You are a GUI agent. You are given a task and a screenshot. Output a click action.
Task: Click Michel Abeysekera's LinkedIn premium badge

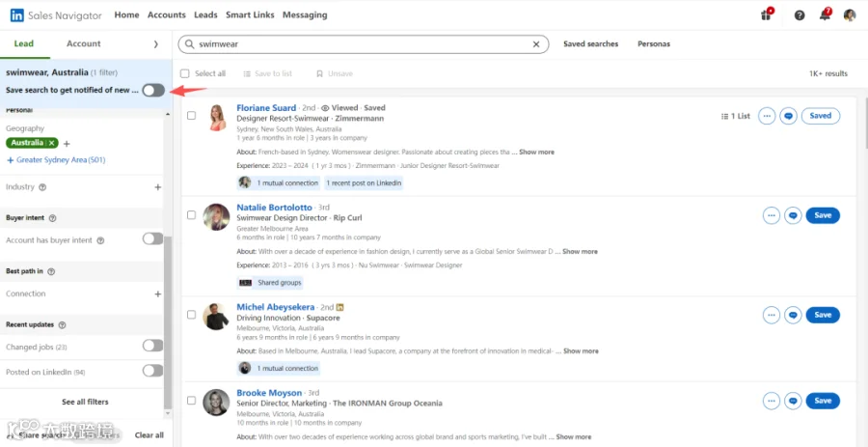[339, 307]
